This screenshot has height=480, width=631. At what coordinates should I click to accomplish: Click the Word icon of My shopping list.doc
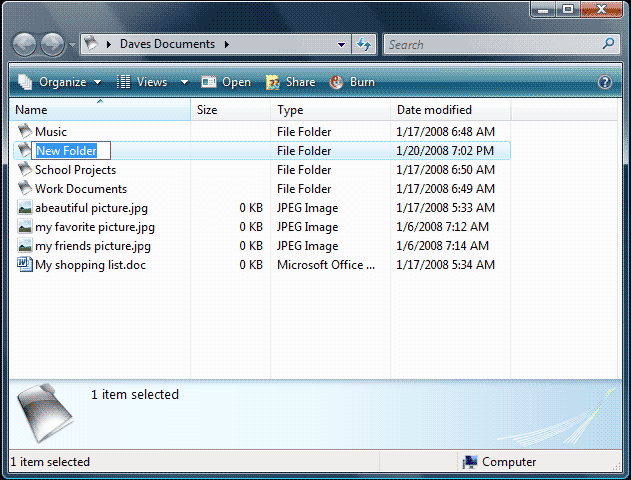(x=25, y=264)
